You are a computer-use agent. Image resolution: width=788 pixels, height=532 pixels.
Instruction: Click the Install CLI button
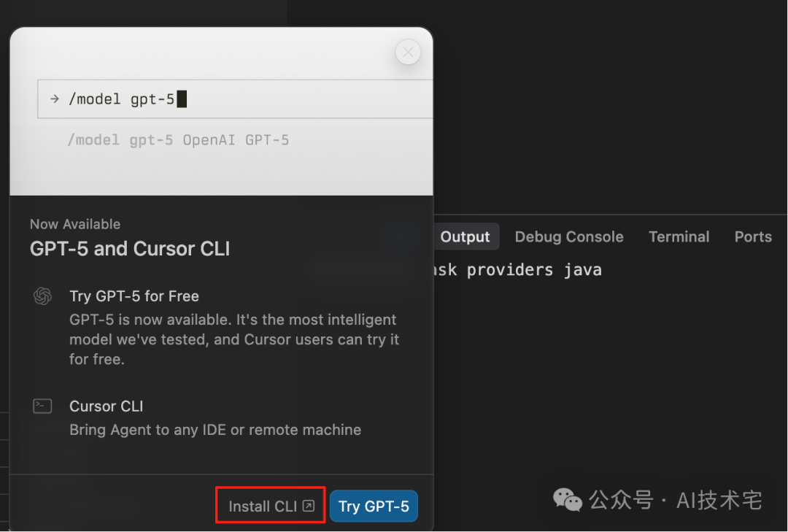pyautogui.click(x=270, y=505)
